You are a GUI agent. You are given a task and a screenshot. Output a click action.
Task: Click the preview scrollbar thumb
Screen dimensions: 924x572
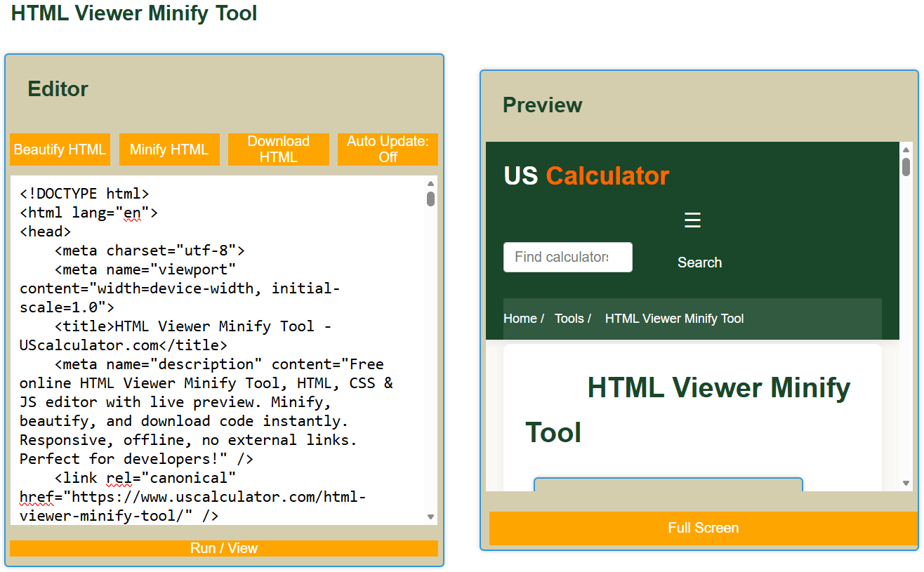[906, 166]
